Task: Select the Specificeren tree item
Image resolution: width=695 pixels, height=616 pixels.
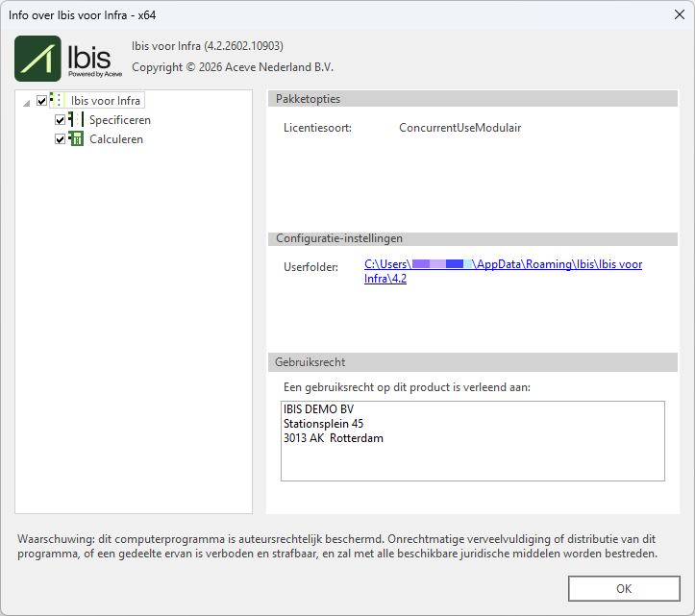Action: (x=119, y=120)
